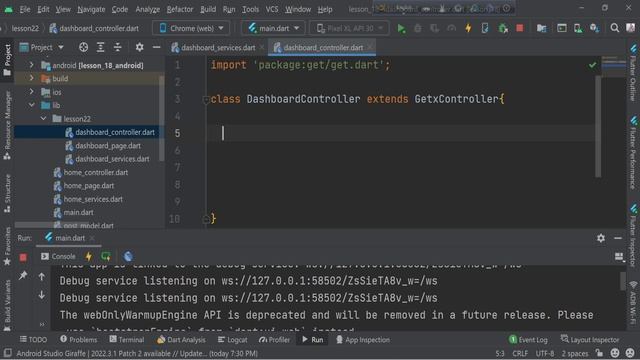Collapse the lesson22 folder

pyautogui.click(x=43, y=118)
